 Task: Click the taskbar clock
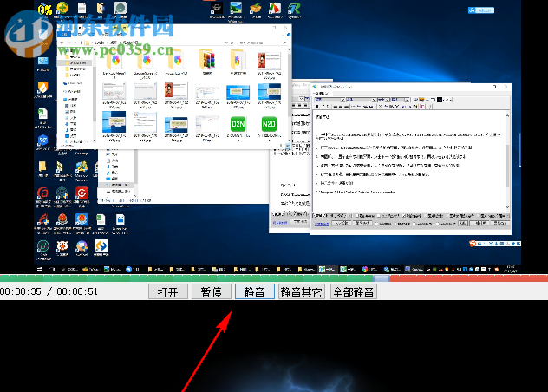(510, 269)
